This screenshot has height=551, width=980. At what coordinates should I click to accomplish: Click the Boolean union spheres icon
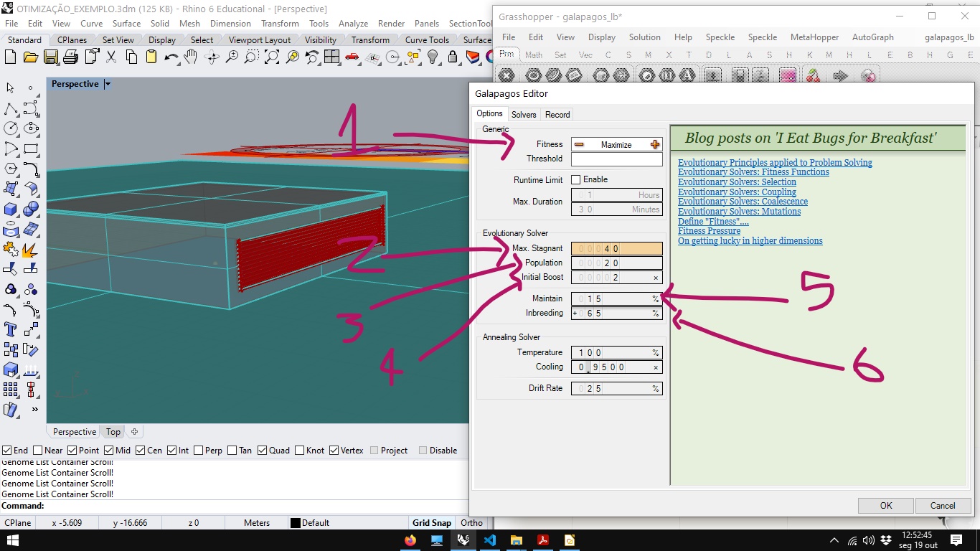tap(31, 209)
